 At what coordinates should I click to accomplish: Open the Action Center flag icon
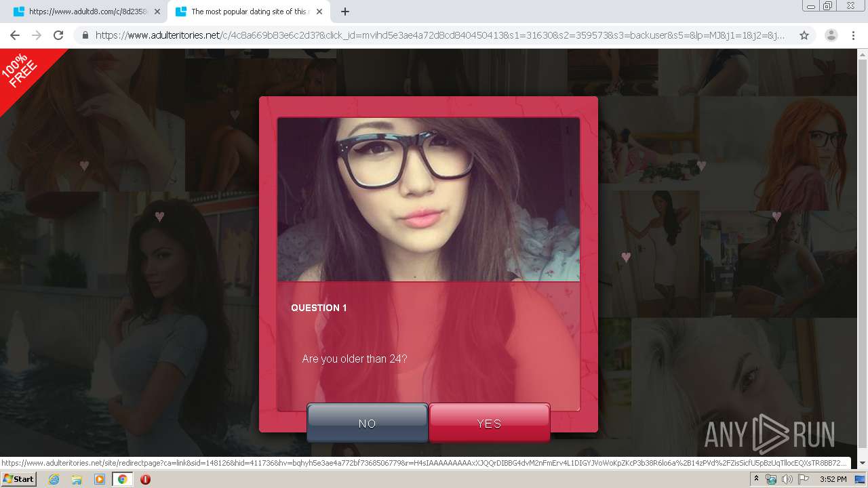(803, 479)
